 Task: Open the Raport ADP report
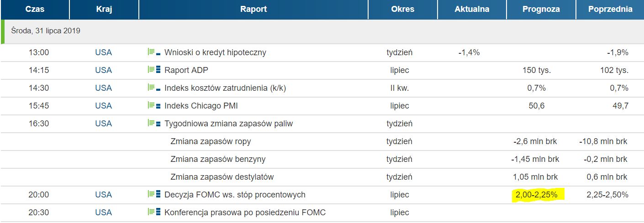coord(186,70)
